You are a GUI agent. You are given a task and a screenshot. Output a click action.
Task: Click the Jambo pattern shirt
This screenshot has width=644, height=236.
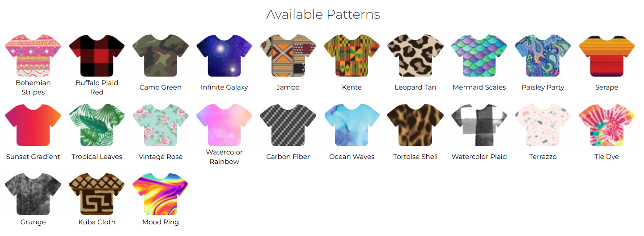click(288, 56)
